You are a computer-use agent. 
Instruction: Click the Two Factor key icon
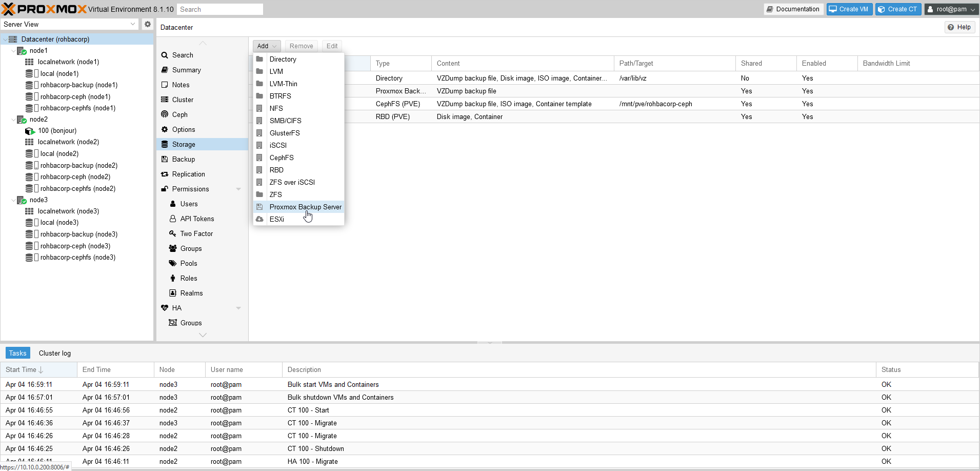point(173,233)
